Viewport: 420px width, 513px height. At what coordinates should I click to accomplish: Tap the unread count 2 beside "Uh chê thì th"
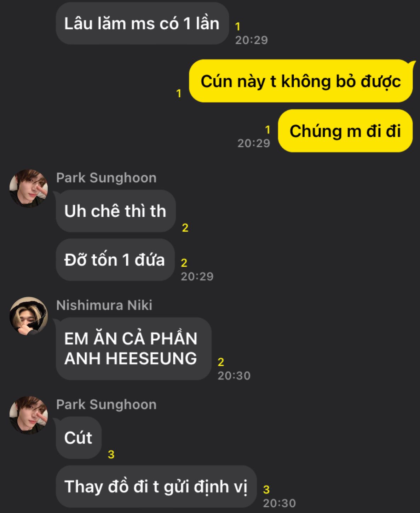pyautogui.click(x=185, y=228)
